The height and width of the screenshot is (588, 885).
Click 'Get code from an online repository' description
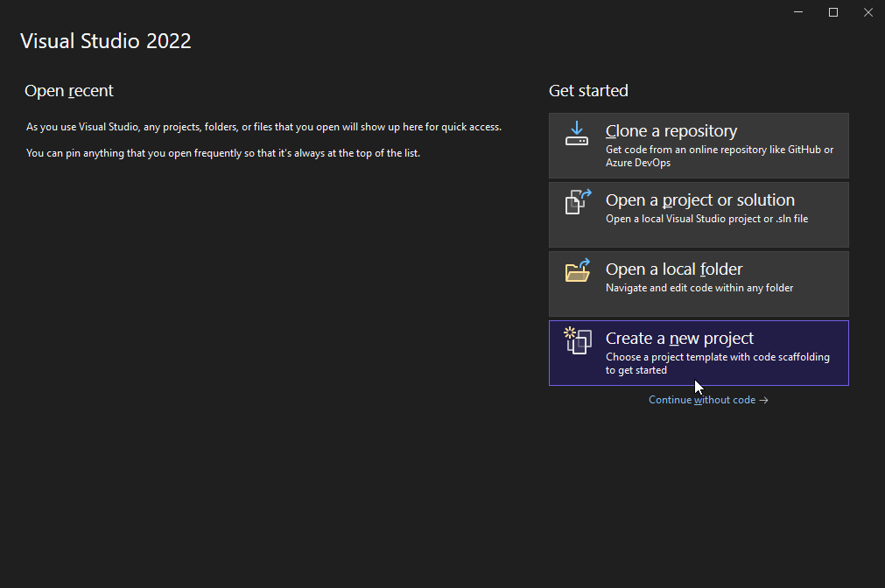pos(720,157)
